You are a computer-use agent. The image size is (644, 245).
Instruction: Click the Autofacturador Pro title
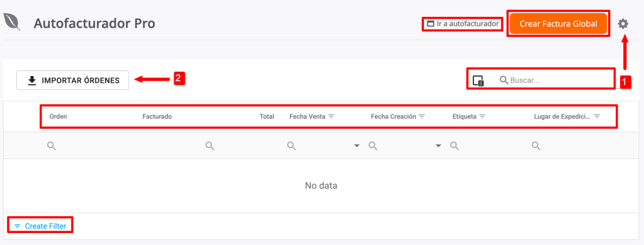94,23
